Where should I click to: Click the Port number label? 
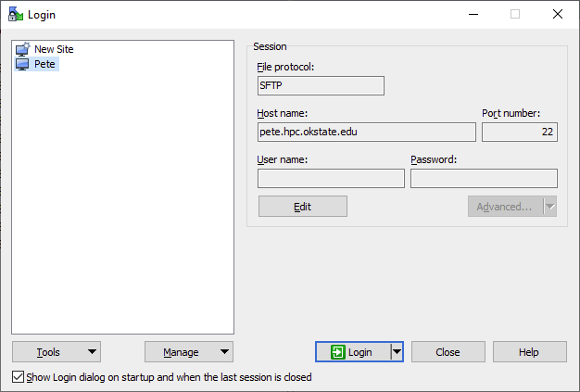[511, 113]
